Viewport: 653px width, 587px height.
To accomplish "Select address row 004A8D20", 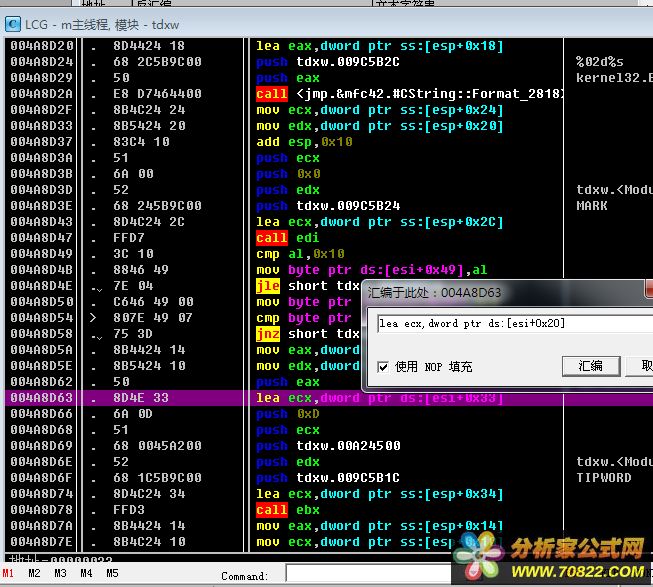I will click(42, 46).
